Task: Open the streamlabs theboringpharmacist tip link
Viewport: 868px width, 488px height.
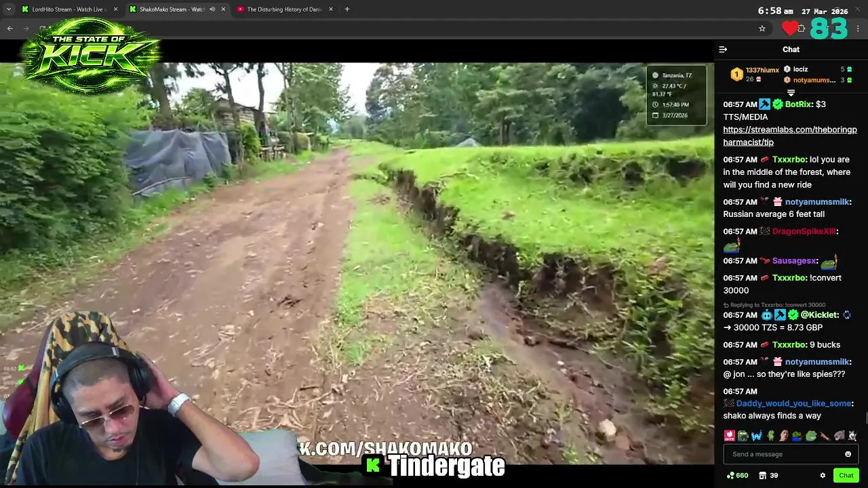Action: click(790, 136)
